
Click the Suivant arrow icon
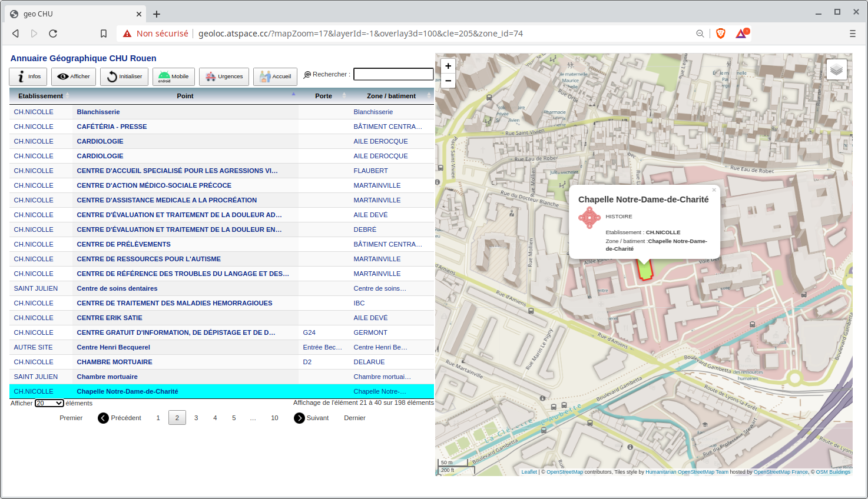coord(299,418)
